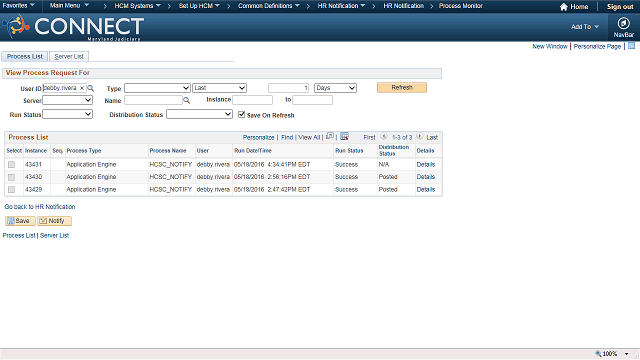The image size is (640, 360).
Task: Click the Save button
Action: (20, 221)
